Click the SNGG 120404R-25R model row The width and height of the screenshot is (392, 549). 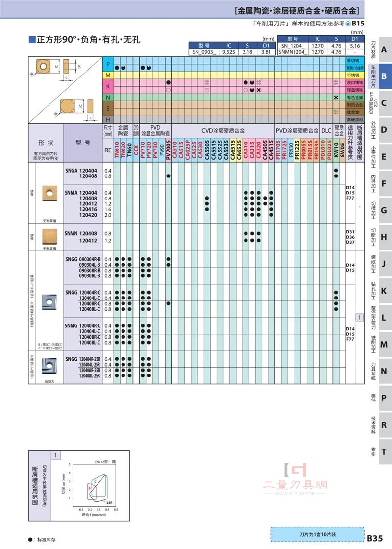click(x=83, y=359)
